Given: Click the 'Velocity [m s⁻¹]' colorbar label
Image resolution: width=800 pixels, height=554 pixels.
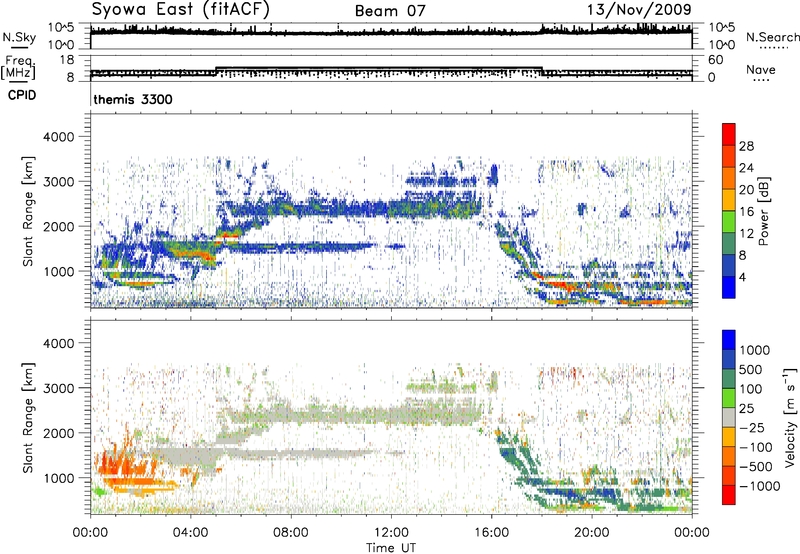Looking at the screenshot, I should (x=790, y=418).
